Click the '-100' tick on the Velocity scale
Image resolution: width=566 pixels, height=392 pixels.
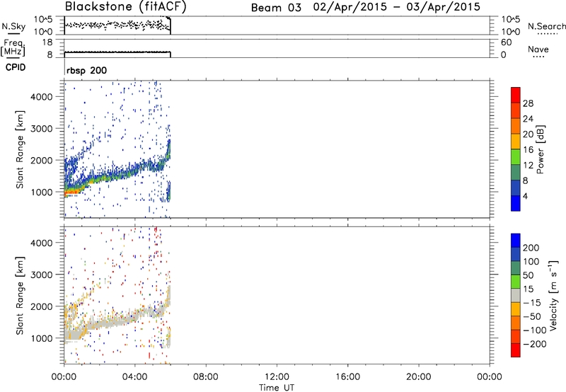tap(535, 330)
